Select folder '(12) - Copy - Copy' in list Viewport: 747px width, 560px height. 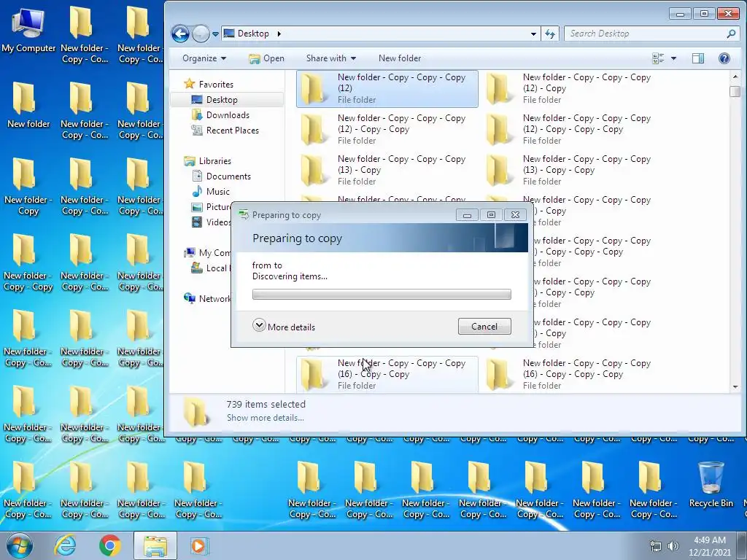tap(387, 130)
